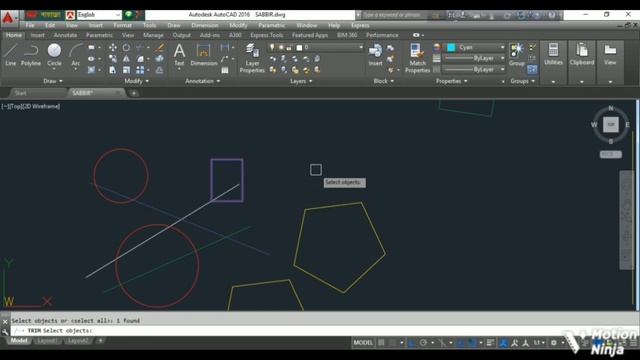Select the Dimension annotation tool
The image size is (640, 360).
click(x=204, y=55)
